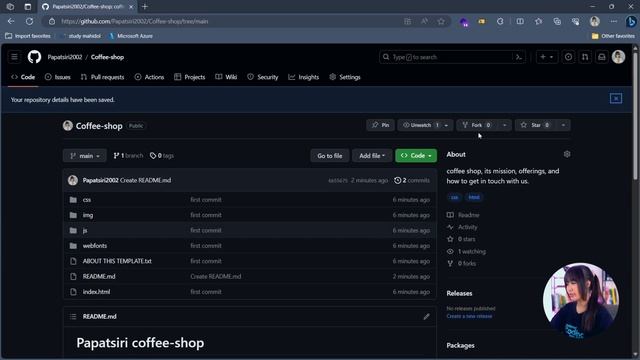Open the split screen icon
The width and height of the screenshot is (640, 360).
click(520, 21)
